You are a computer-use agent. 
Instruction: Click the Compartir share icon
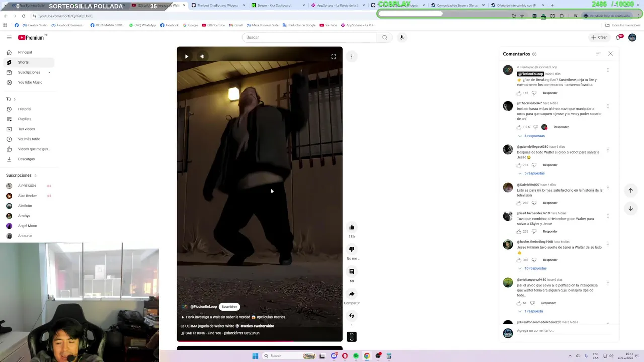pos(352,294)
